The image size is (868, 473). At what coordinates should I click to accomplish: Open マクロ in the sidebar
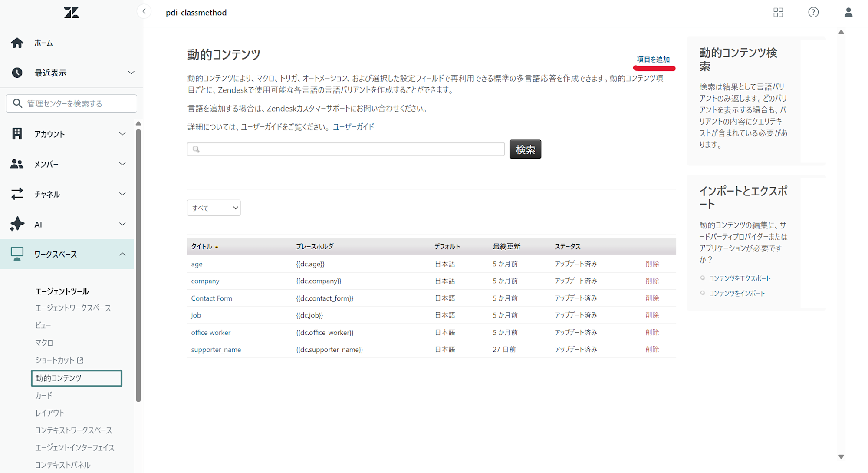click(x=44, y=343)
